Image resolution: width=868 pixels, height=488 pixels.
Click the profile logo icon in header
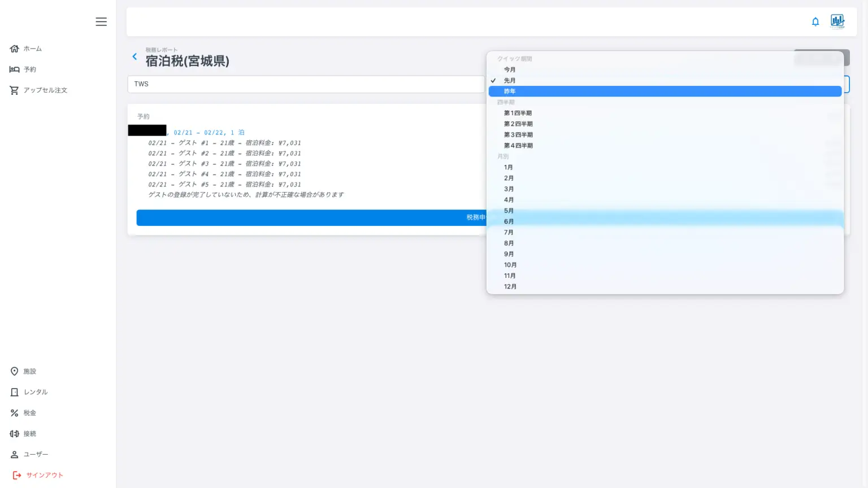(x=837, y=21)
